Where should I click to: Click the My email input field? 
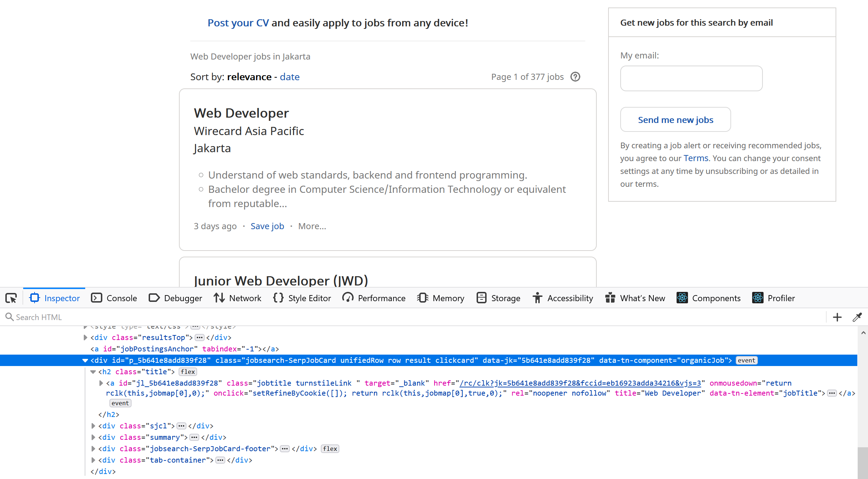(691, 78)
